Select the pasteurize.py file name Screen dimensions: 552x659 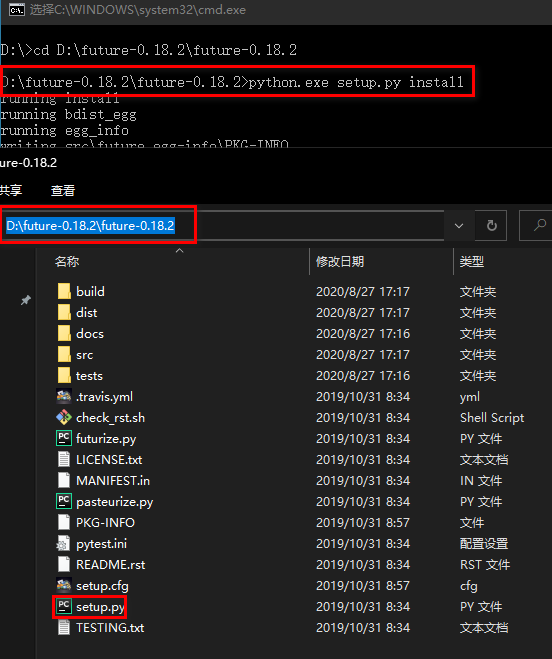point(114,501)
